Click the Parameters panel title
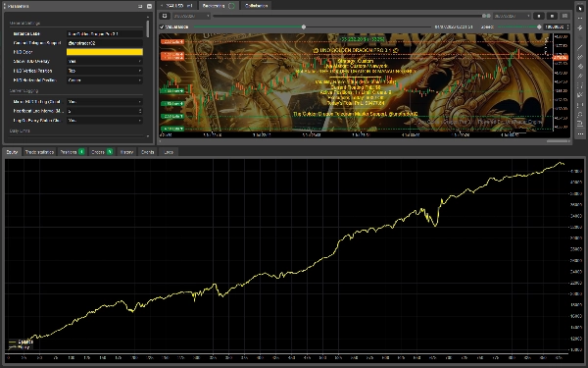This screenshot has width=588, height=368. click(18, 6)
